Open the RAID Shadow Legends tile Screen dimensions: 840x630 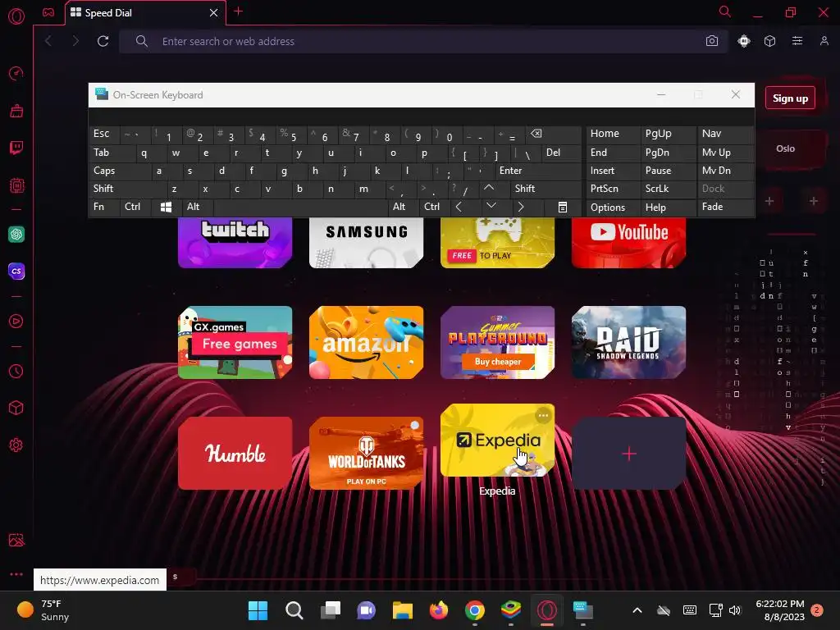(x=629, y=342)
